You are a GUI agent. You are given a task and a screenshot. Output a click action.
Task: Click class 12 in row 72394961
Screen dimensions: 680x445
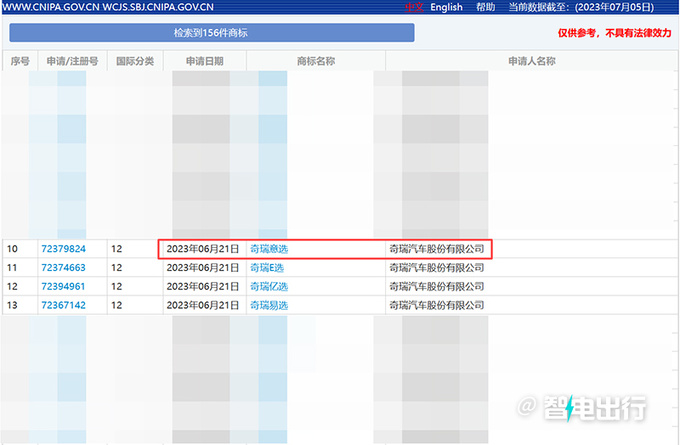[117, 286]
